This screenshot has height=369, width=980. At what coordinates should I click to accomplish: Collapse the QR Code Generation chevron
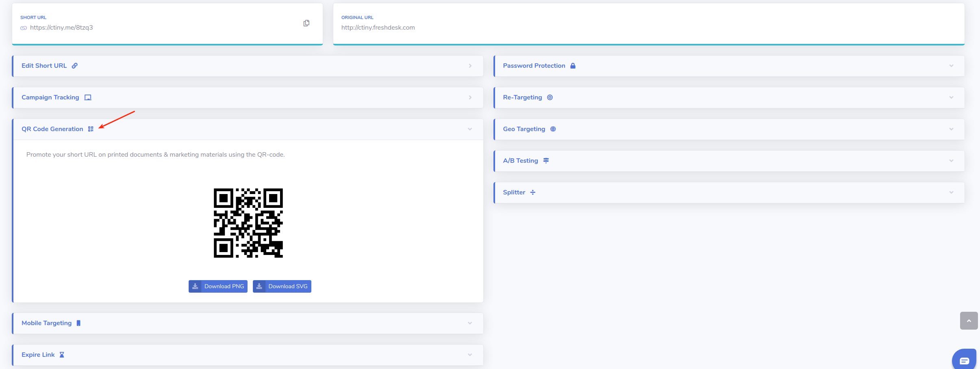470,129
